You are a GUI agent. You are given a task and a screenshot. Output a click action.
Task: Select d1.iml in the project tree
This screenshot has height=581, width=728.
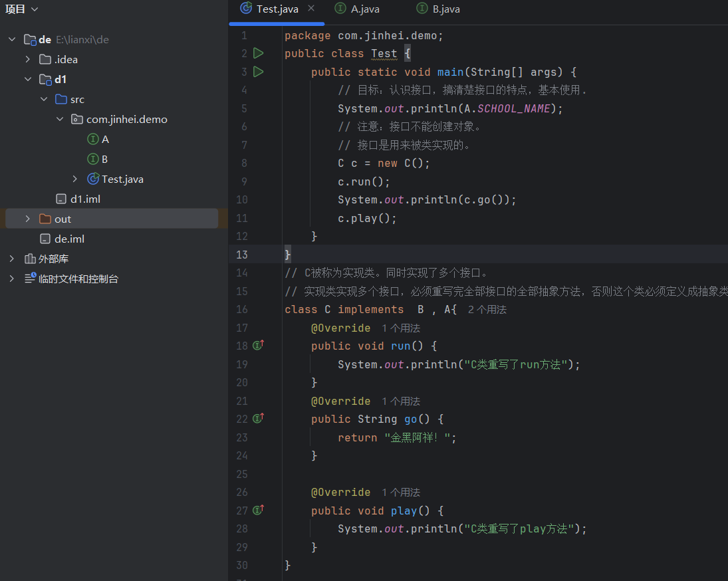[85, 199]
